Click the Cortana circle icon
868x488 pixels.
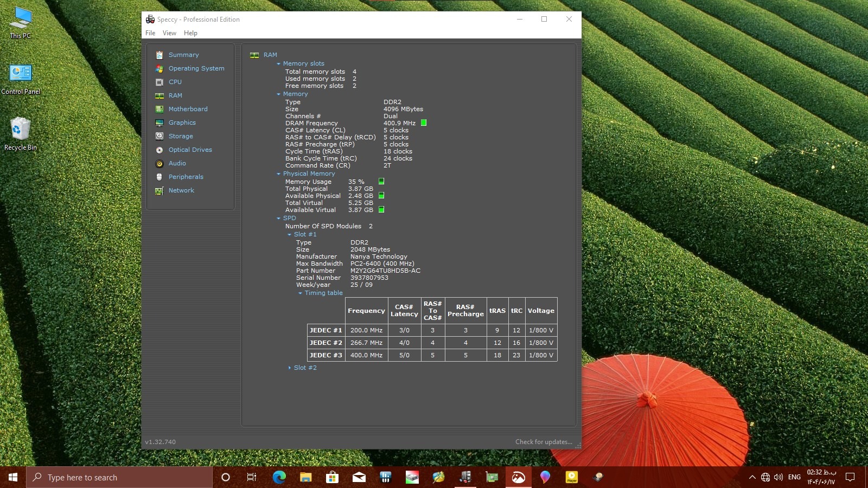click(x=226, y=477)
